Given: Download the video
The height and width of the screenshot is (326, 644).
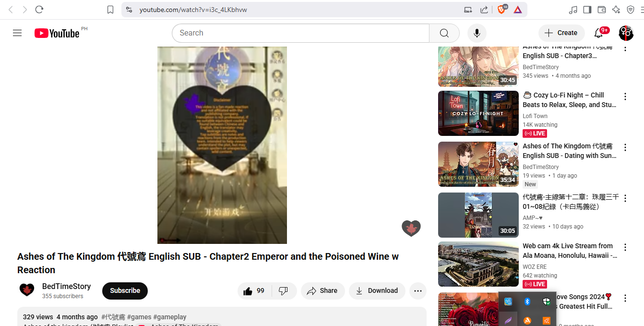Looking at the screenshot, I should (x=377, y=290).
